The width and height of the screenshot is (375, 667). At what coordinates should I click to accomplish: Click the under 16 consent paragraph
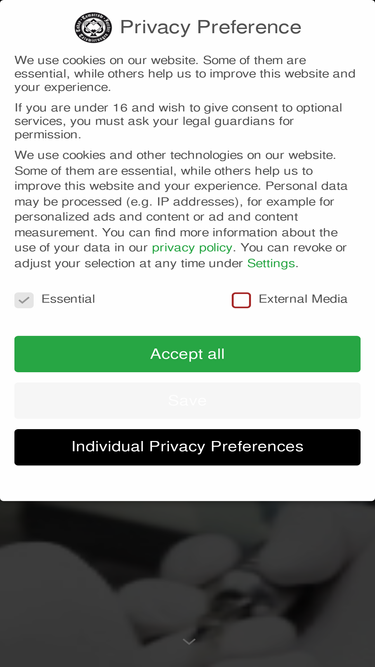click(x=179, y=121)
